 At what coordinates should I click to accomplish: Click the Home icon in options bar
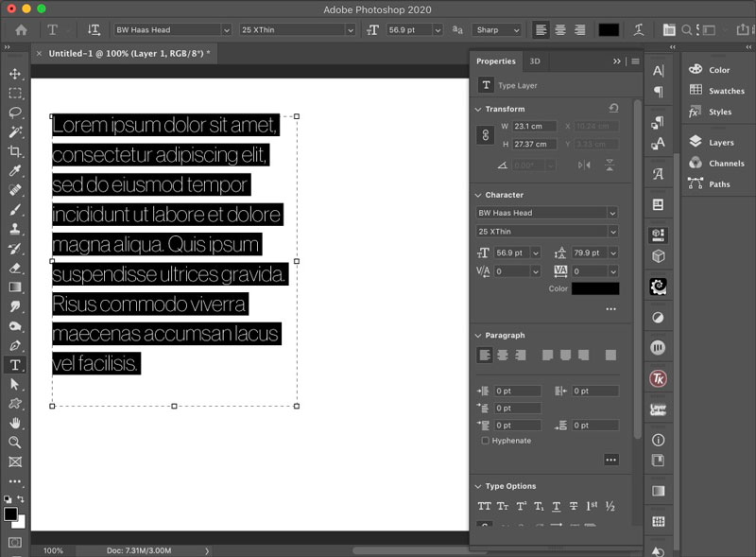pos(21,30)
